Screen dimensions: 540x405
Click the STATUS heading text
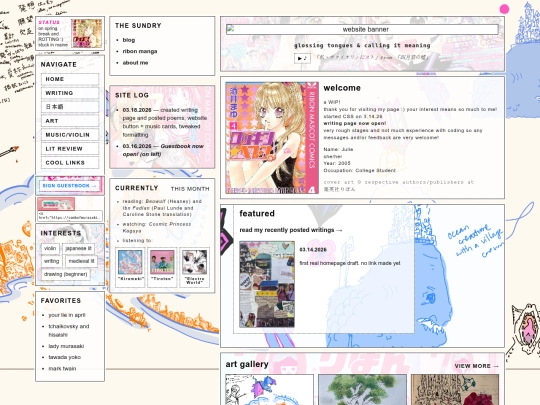click(x=49, y=22)
